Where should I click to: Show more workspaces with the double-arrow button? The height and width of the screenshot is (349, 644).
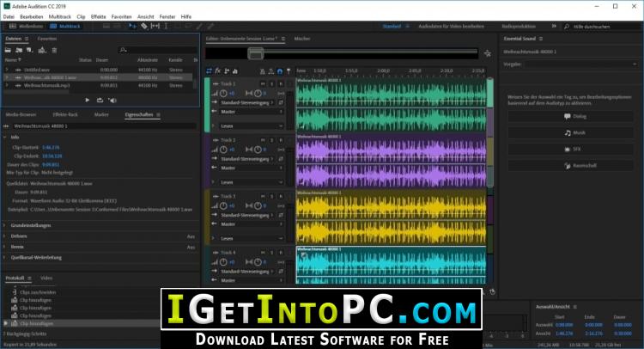coord(554,26)
